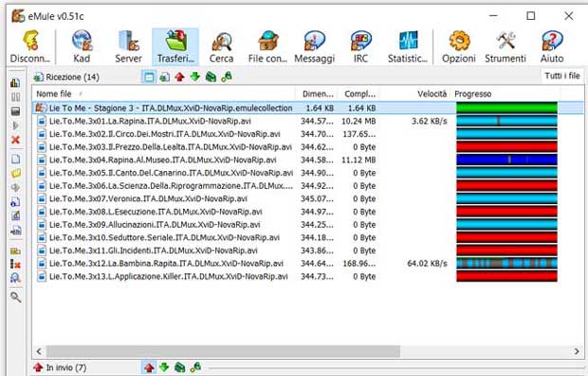Click red up arrow uploads icon in Ricezione bar

click(179, 77)
